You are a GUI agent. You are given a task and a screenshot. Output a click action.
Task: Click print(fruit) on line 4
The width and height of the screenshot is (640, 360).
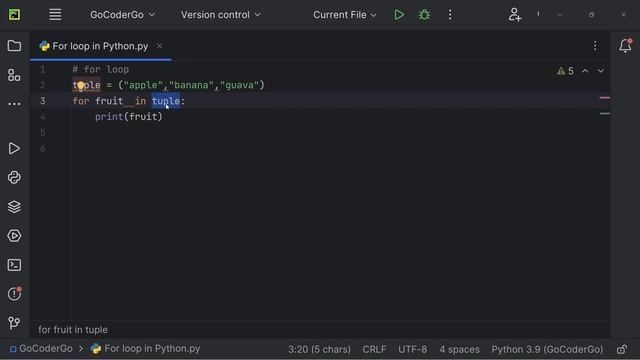pos(129,117)
